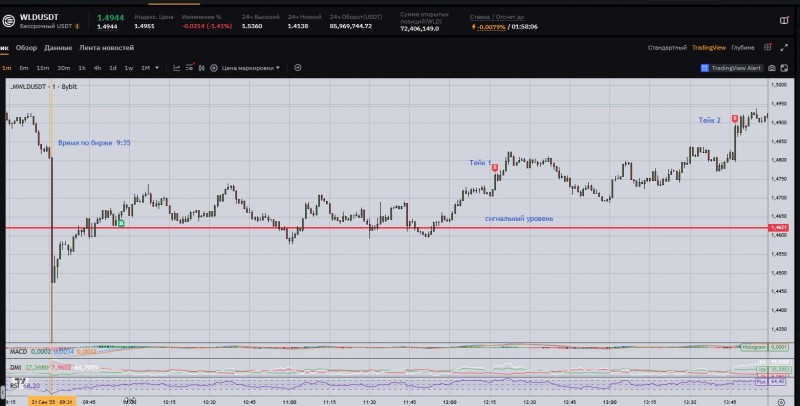The height and width of the screenshot is (406, 800).
Task: Click the highlighted 09:31 date label on time axis
Action: coord(52,402)
